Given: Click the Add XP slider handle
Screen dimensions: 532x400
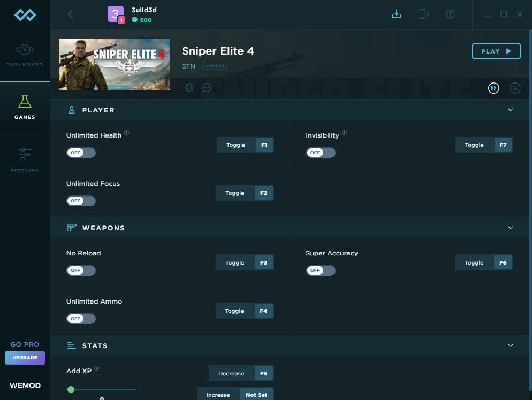Looking at the screenshot, I should [71, 389].
